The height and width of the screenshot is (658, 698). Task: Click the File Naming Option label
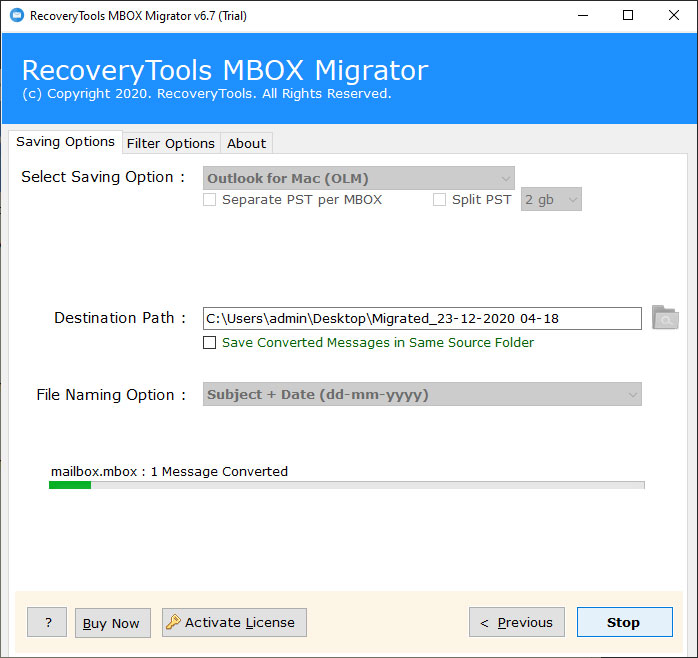pyautogui.click(x=111, y=394)
